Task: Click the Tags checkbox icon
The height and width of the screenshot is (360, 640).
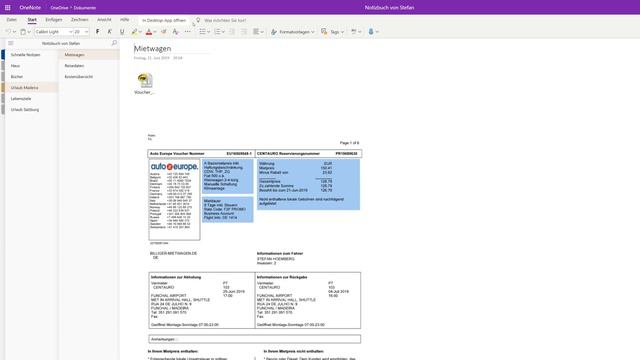Action: pyautogui.click(x=324, y=31)
